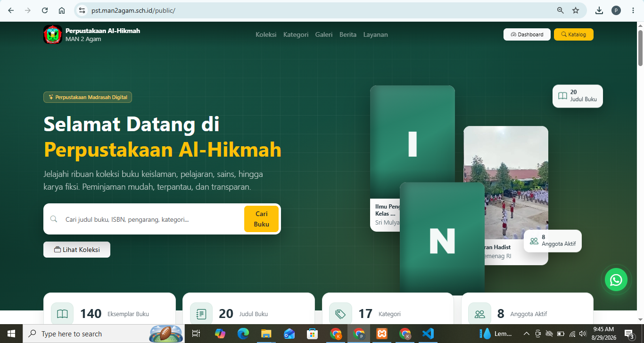644x343 pixels.
Task: Open the notification center icon
Action: click(629, 334)
